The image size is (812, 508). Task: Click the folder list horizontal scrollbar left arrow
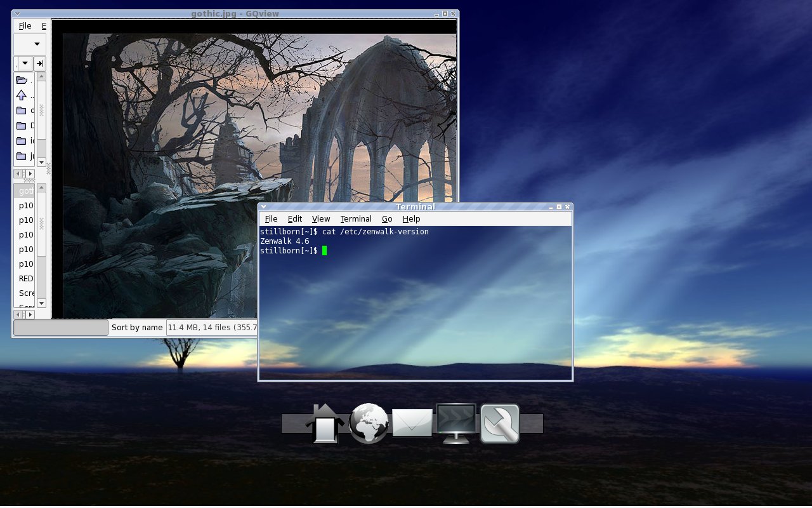coord(18,173)
